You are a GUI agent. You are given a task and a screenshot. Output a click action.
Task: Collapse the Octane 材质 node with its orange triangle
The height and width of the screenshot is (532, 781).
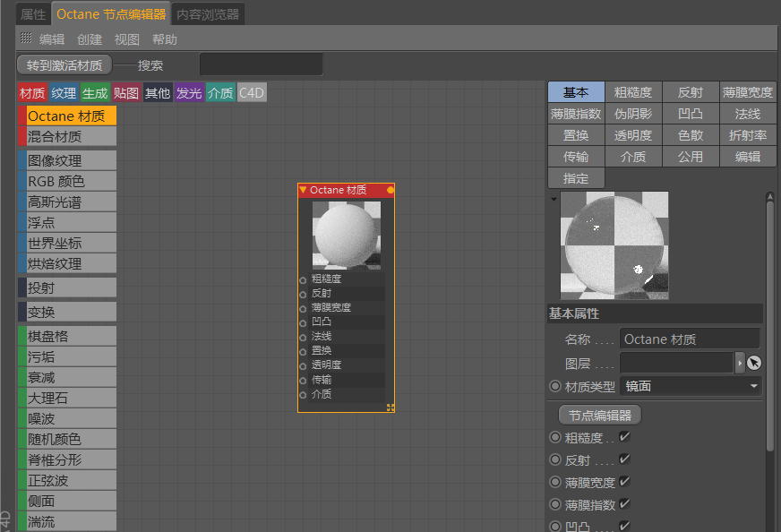303,190
